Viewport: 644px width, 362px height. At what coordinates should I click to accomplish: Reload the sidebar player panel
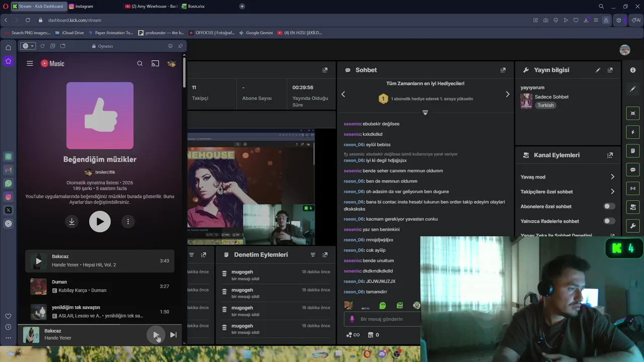click(x=42, y=46)
